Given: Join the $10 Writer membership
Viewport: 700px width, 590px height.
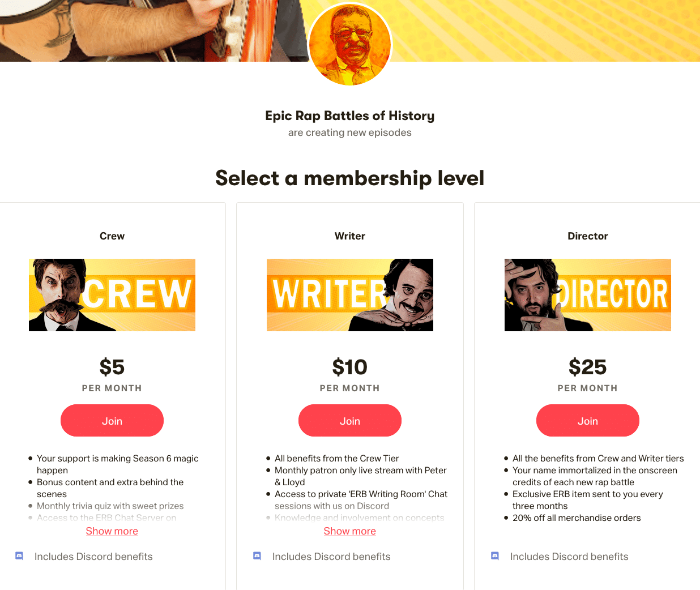Looking at the screenshot, I should [350, 421].
